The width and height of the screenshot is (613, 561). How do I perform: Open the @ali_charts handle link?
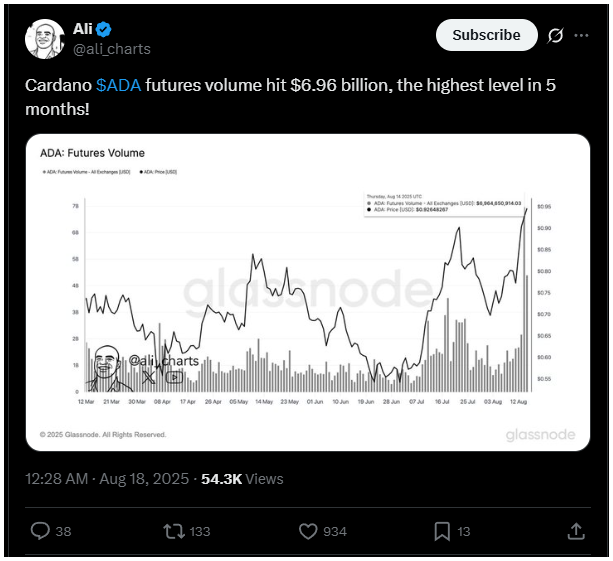[112, 49]
